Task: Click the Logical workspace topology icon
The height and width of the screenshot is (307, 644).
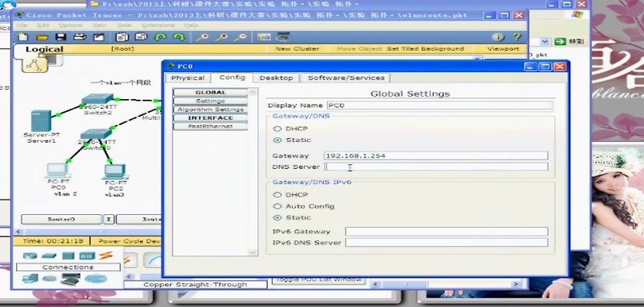Action: [34, 65]
